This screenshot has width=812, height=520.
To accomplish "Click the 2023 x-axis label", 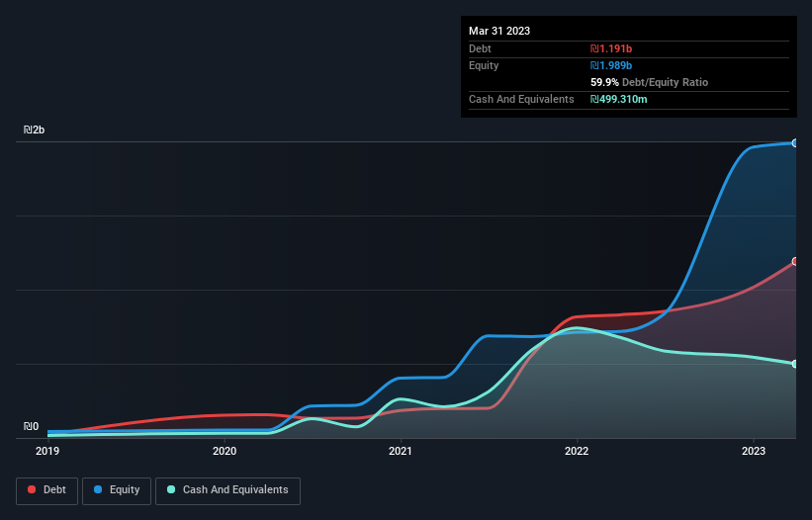I will [x=754, y=451].
